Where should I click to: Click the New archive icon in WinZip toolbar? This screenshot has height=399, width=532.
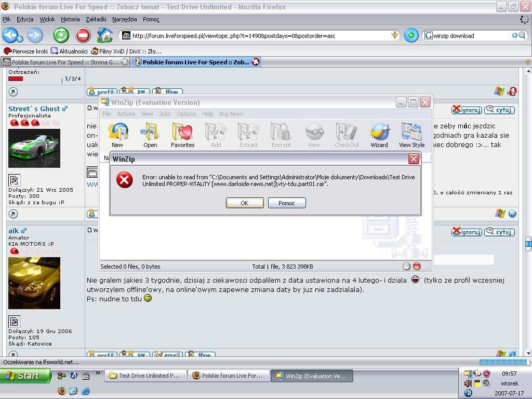click(117, 136)
